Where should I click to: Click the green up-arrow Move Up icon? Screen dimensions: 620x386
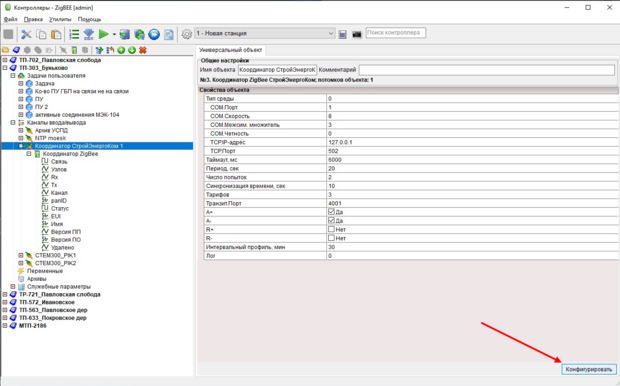coord(121,50)
